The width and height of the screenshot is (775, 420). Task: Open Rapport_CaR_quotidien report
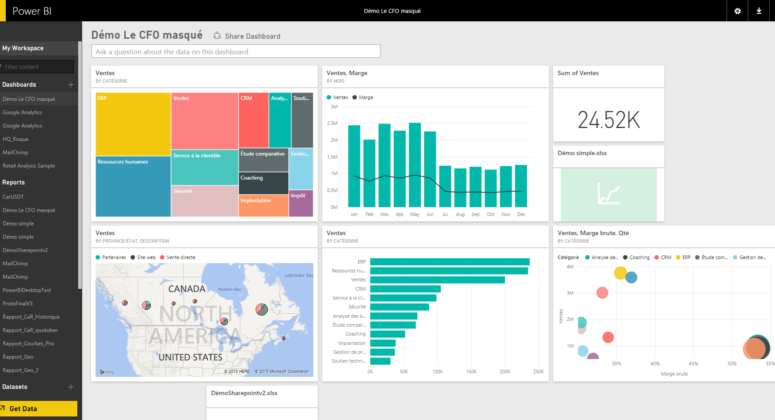coord(30,331)
